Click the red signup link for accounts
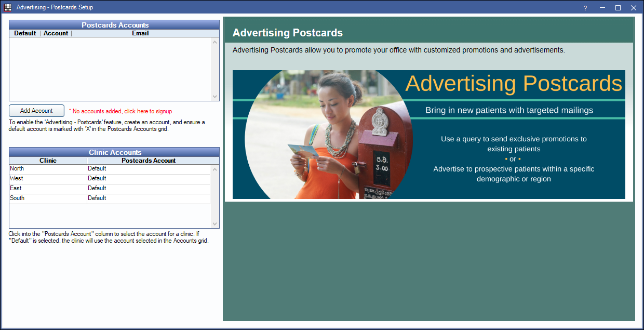The image size is (644, 330). 120,111
